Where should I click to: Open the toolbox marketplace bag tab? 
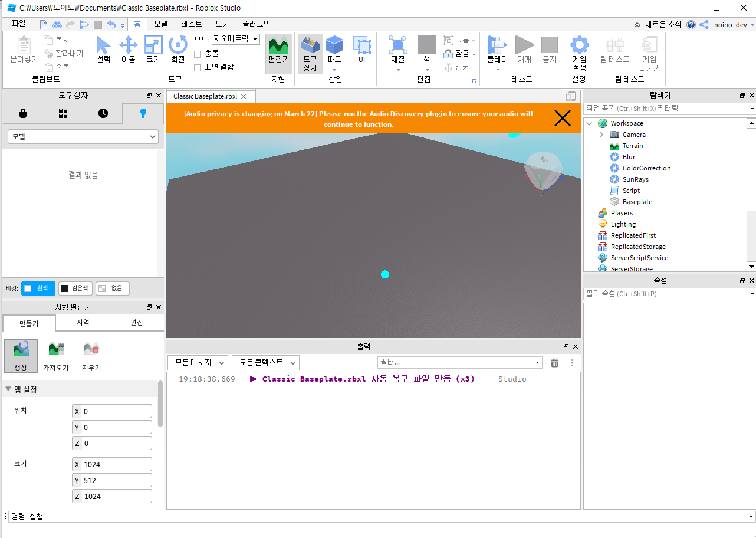22,113
